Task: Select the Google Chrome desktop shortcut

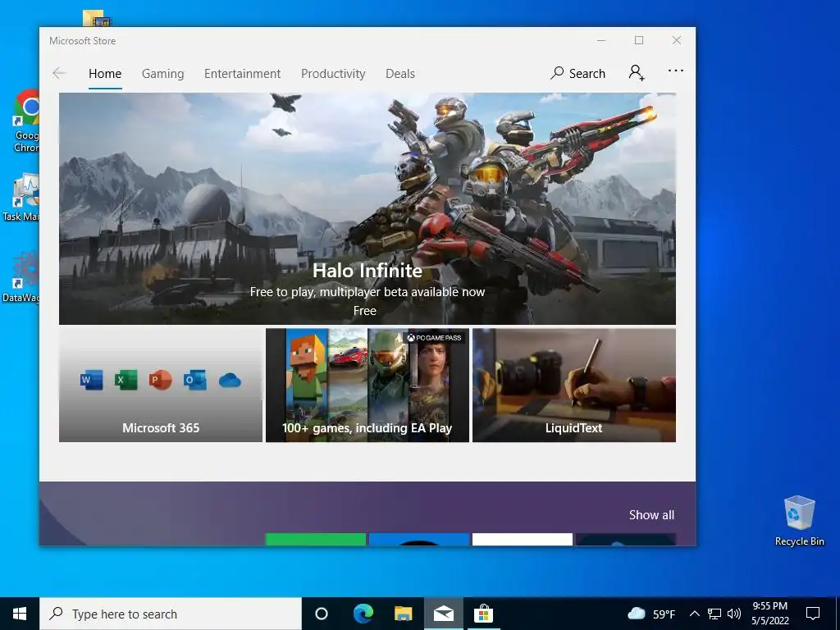Action: (x=25, y=121)
